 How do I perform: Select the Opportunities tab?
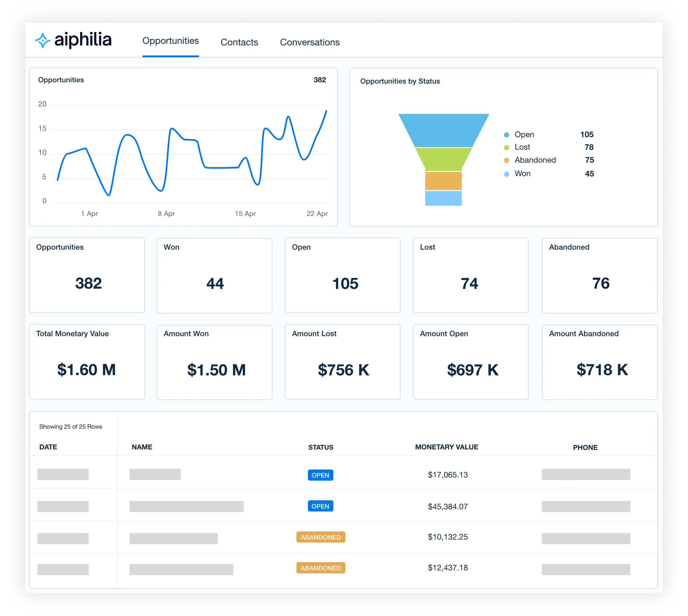tap(170, 41)
